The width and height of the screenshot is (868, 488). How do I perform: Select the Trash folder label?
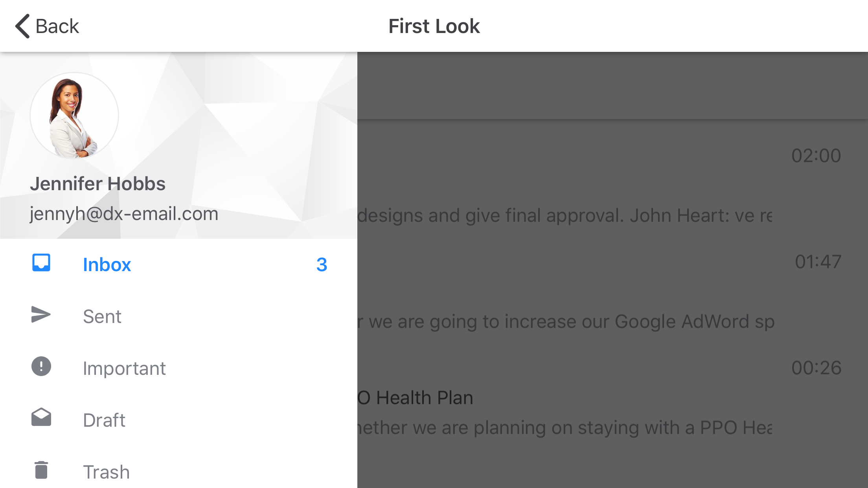coord(106,472)
